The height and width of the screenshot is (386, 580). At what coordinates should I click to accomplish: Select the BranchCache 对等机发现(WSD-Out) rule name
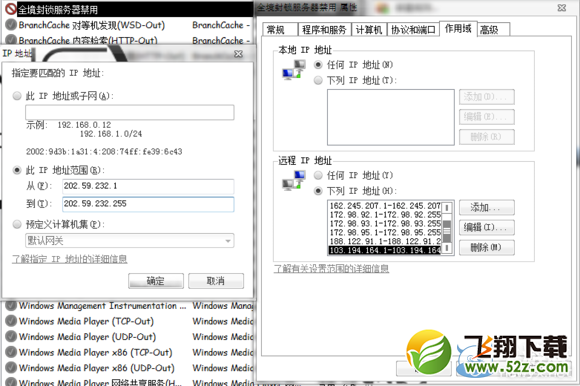(x=92, y=25)
